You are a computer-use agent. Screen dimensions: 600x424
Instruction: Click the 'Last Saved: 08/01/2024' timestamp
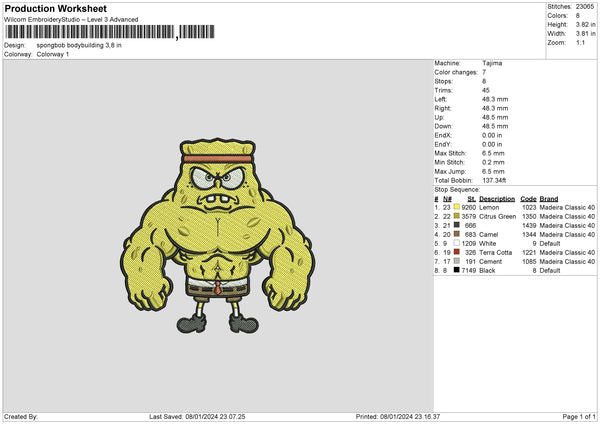pyautogui.click(x=197, y=416)
